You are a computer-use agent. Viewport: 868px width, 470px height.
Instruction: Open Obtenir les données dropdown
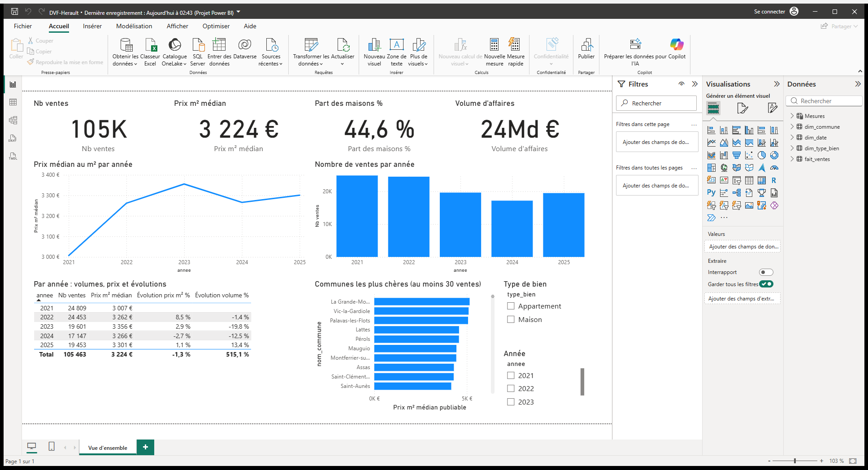(x=126, y=60)
